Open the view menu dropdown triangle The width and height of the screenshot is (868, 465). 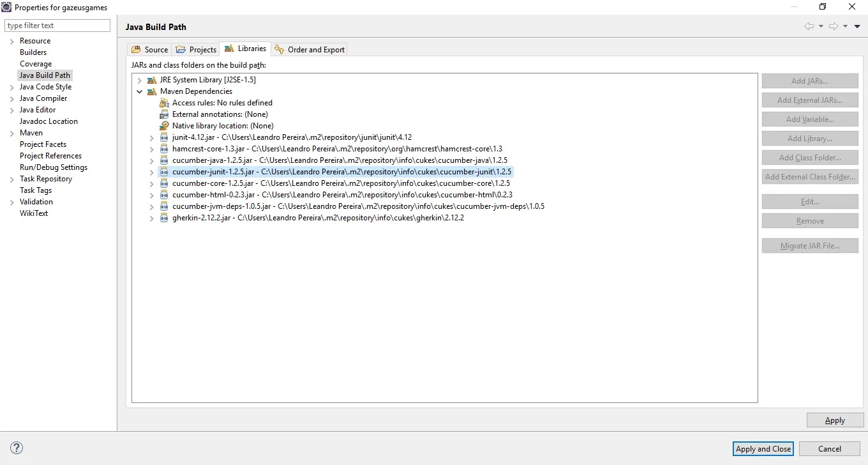(x=857, y=26)
